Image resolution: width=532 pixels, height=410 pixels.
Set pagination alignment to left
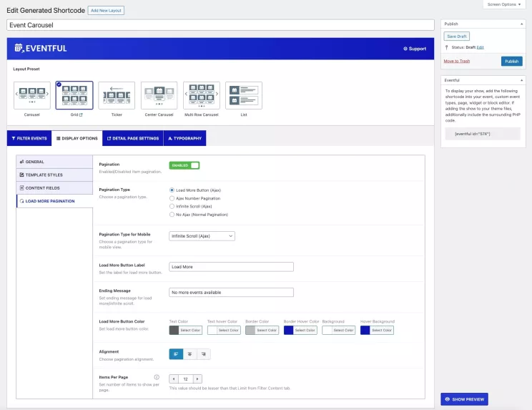[x=176, y=353]
